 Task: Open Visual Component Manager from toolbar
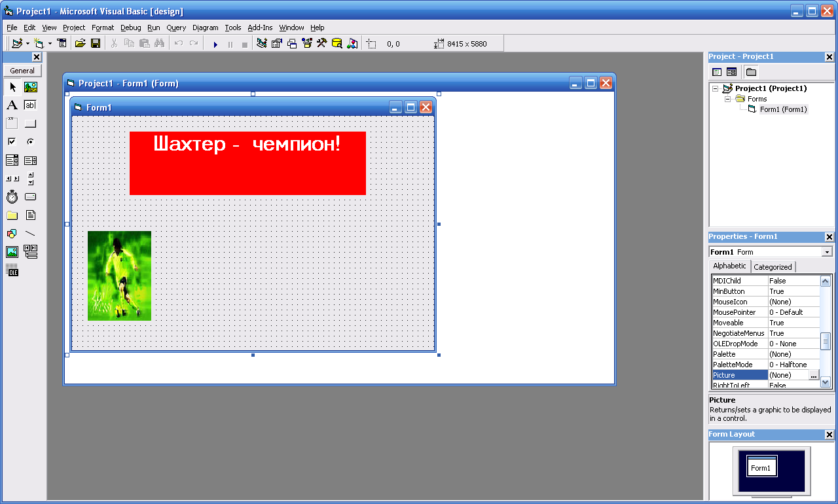pyautogui.click(x=352, y=44)
